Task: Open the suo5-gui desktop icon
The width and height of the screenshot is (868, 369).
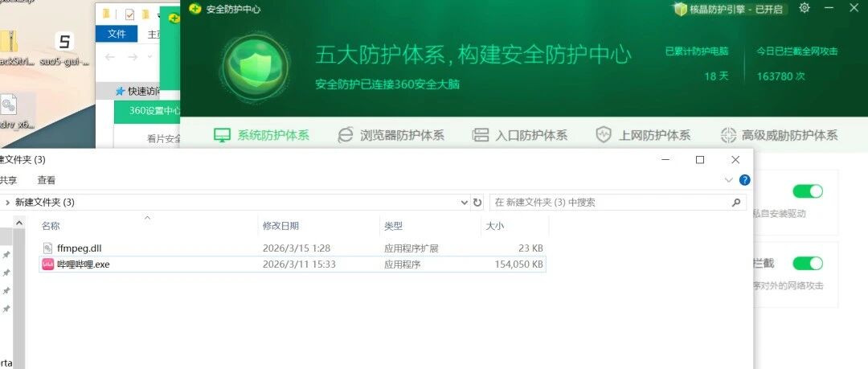Action: [x=64, y=49]
